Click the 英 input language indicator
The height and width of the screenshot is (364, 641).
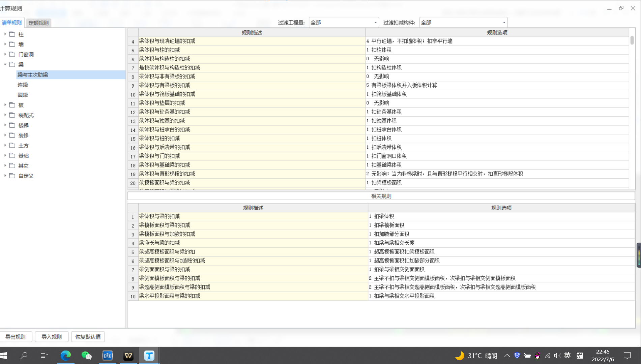567,355
